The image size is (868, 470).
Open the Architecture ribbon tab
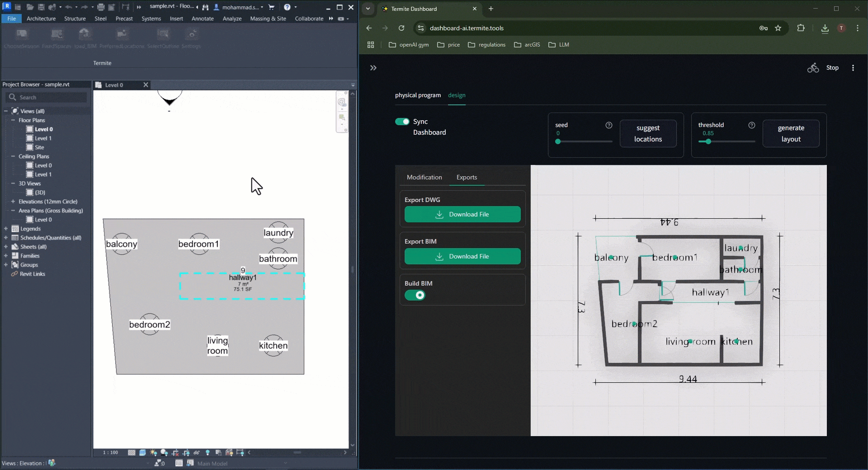coord(41,19)
